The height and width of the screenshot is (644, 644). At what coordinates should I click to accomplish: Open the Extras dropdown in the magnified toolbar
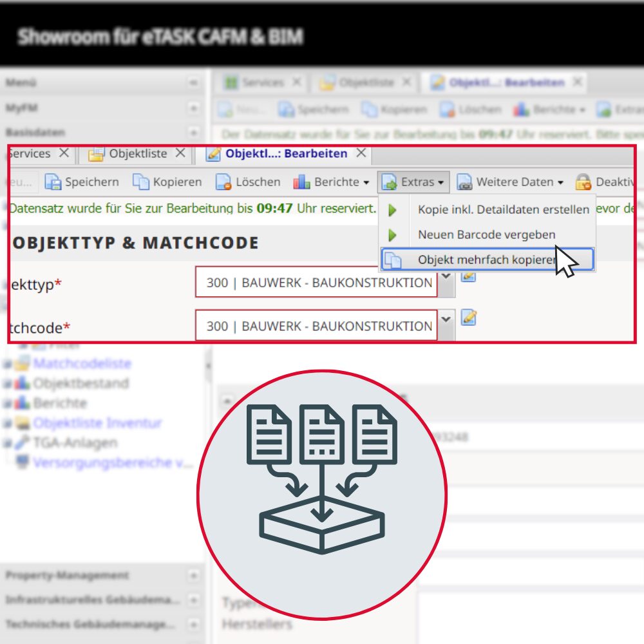(413, 182)
